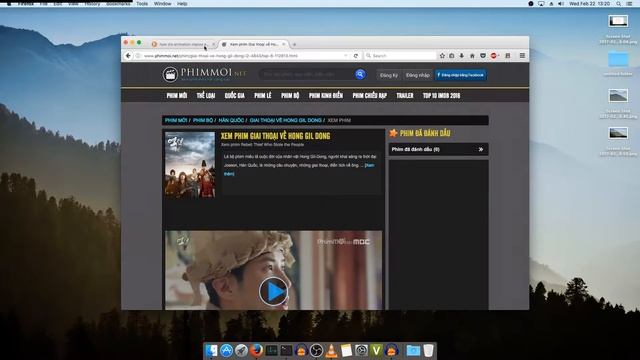Close the first browser tab

point(213,44)
